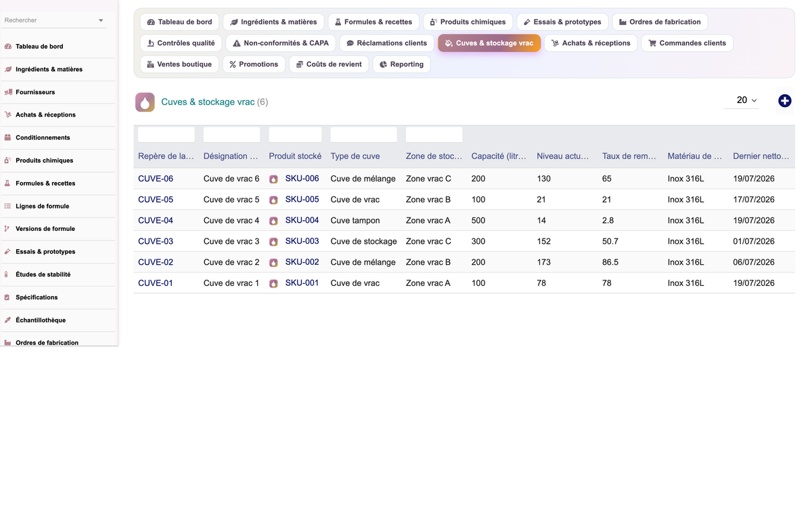Click the Désignation column filter field
812x508 pixels.
tap(231, 134)
